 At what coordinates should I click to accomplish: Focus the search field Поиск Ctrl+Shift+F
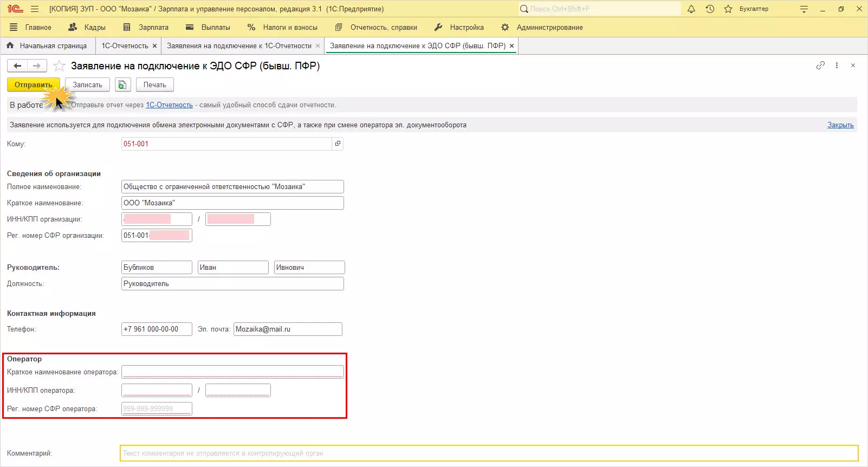pos(599,9)
